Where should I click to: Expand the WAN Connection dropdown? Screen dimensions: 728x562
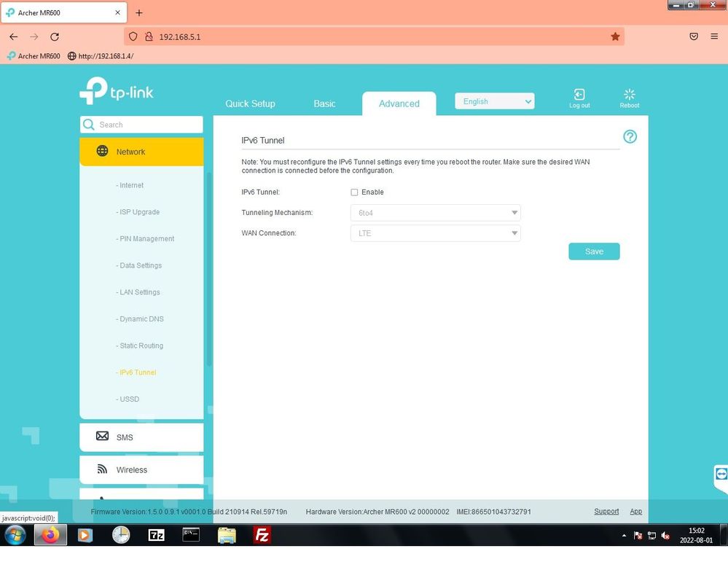click(435, 233)
